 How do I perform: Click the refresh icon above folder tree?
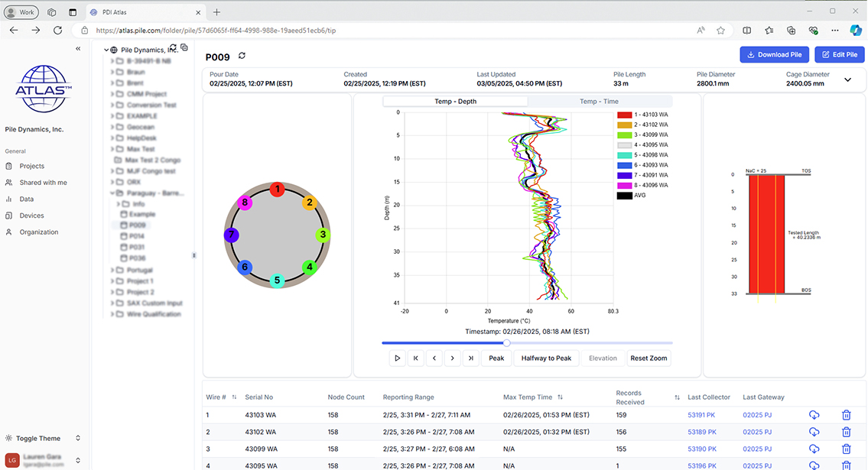click(174, 47)
